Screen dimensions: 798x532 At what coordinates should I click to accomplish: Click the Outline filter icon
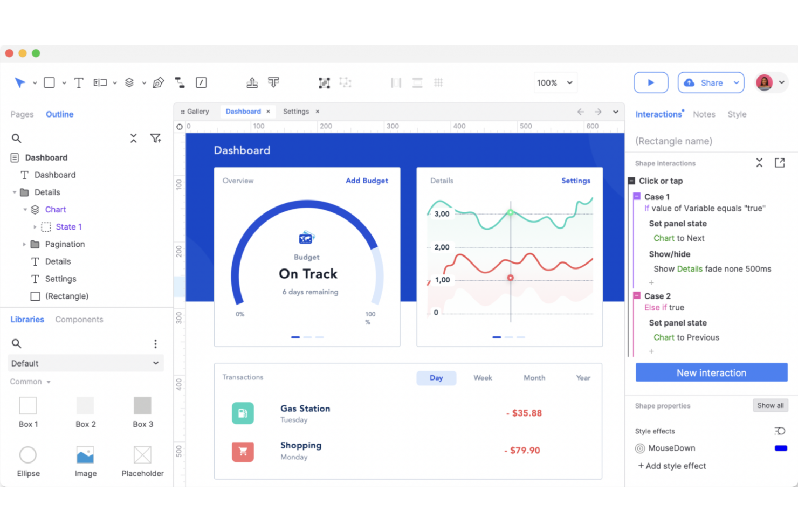coord(156,139)
